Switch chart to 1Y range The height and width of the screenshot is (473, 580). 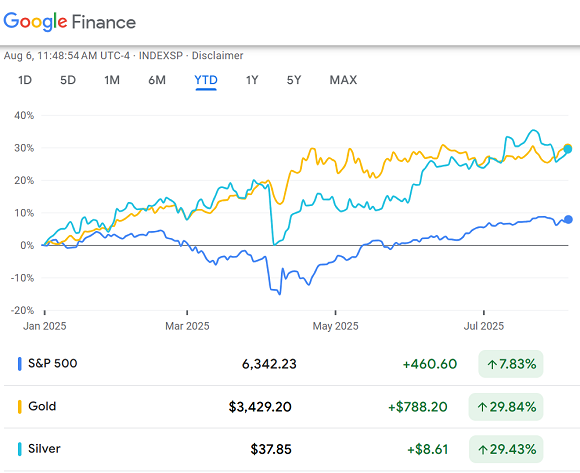252,80
